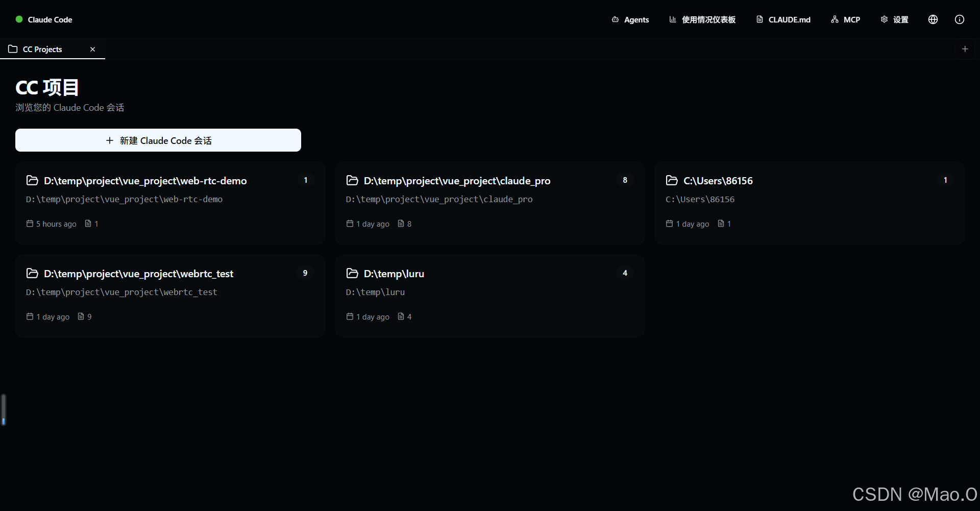Click the bar chart icon beside 使用情况仪表板

click(x=673, y=19)
